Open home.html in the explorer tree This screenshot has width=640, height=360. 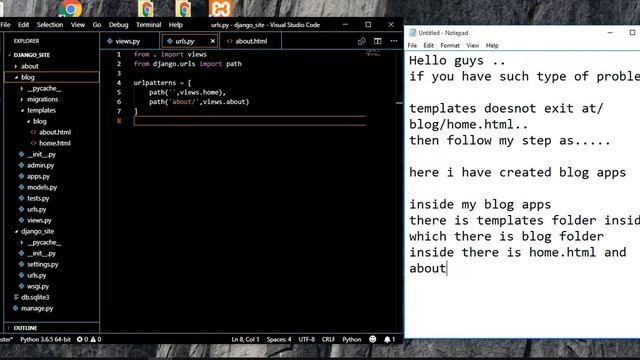click(x=55, y=143)
